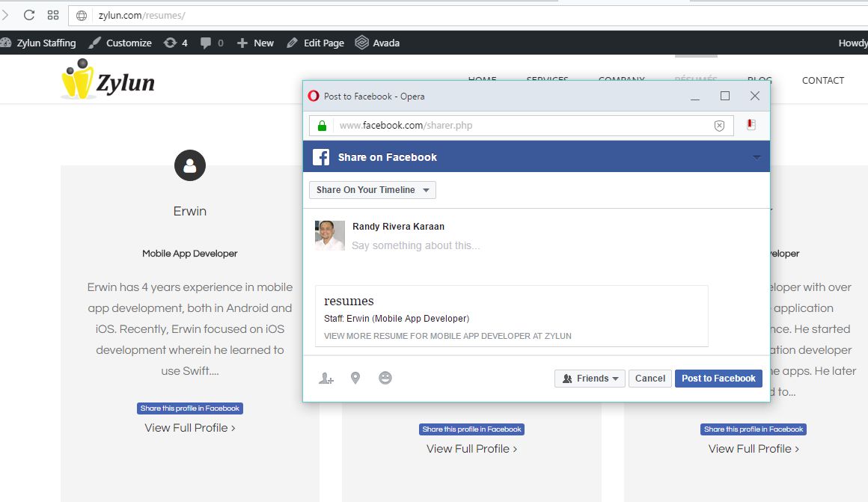Open the CONTACT navigation menu item
This screenshot has width=868, height=502.
[x=822, y=80]
